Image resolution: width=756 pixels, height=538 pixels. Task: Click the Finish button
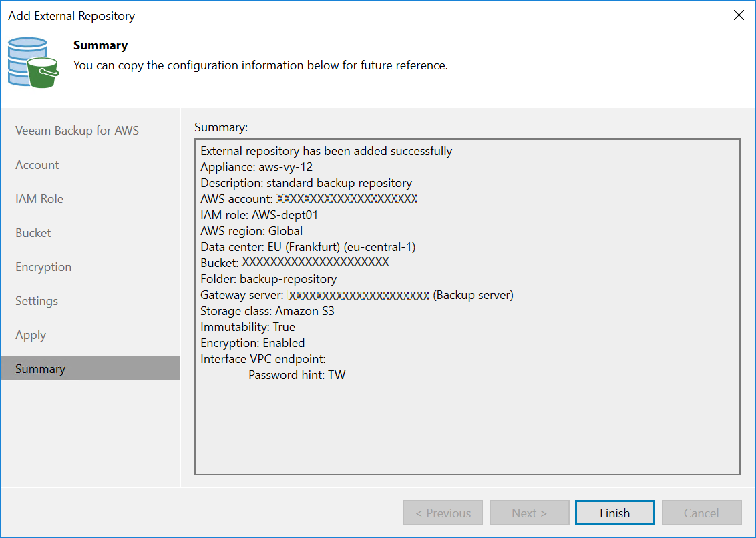pos(614,513)
